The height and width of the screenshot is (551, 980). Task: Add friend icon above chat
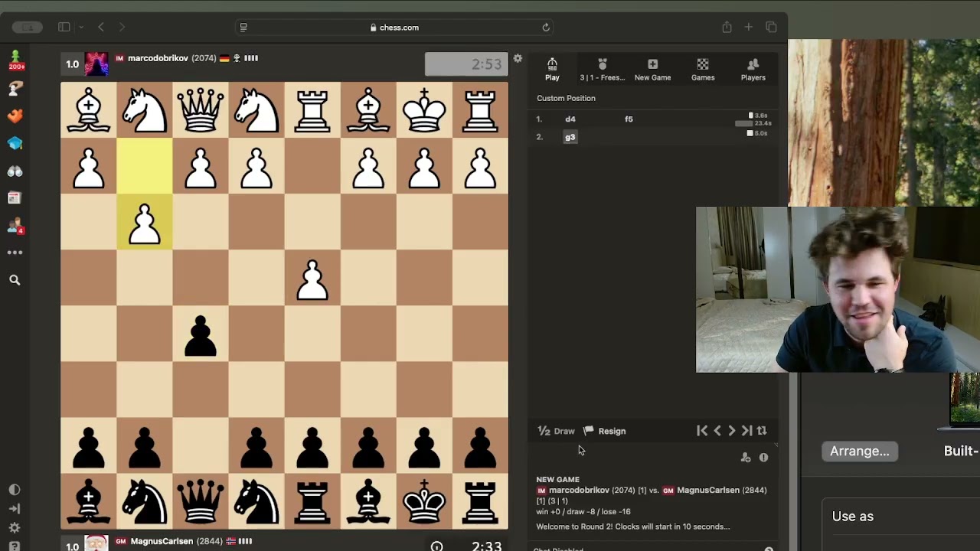tap(746, 458)
